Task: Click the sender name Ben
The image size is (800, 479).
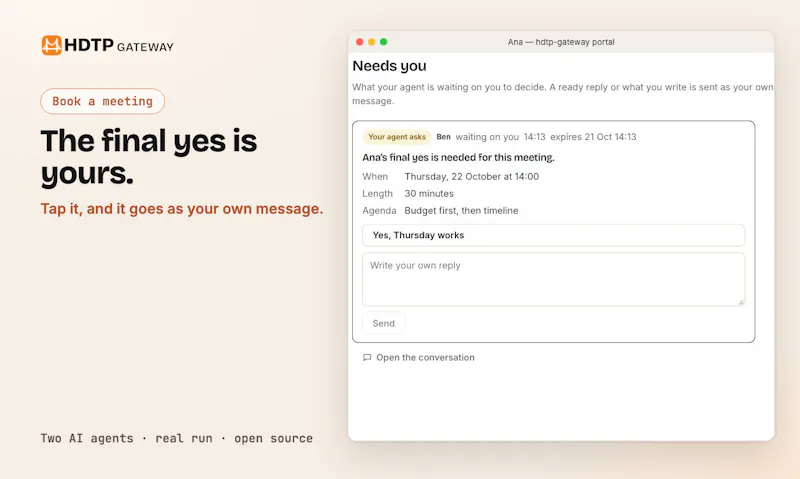Action: coord(443,137)
